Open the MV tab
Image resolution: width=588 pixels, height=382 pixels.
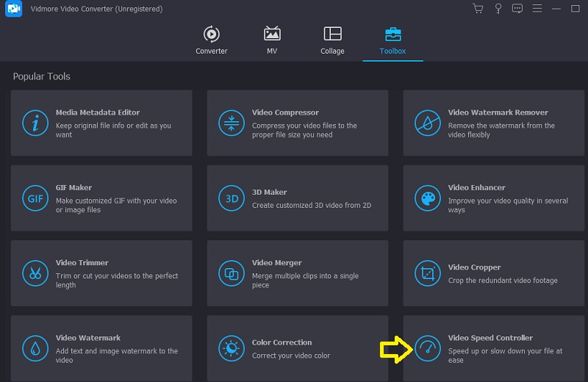272,41
